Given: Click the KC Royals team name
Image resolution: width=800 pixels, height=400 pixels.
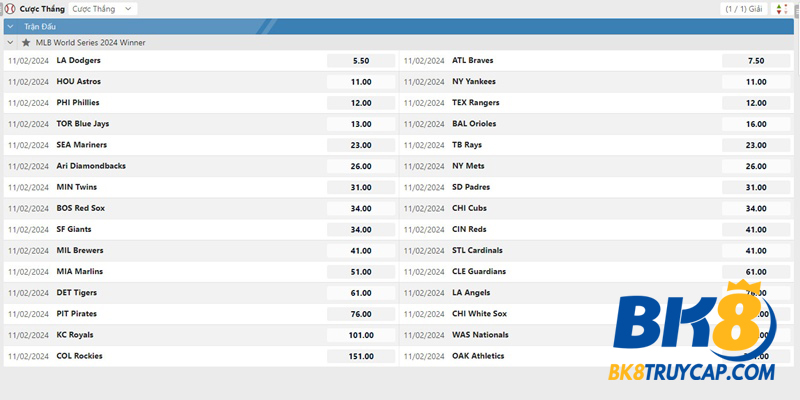Looking at the screenshot, I should tap(75, 335).
